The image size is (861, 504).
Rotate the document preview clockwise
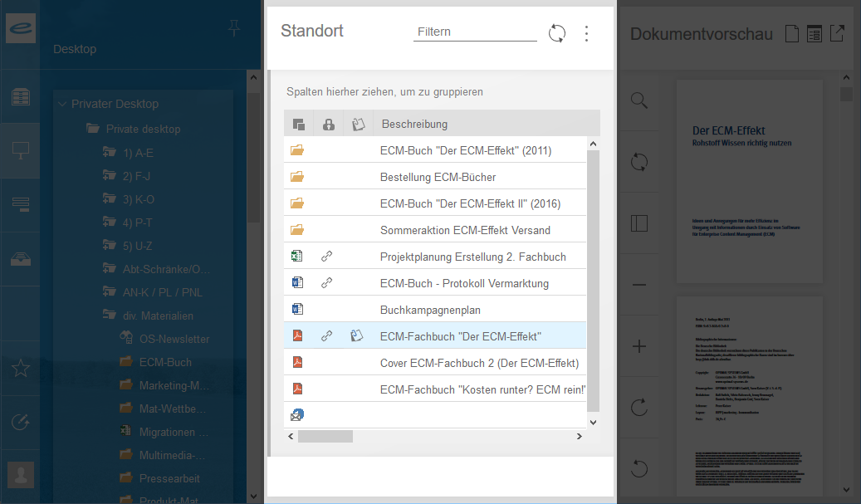[x=638, y=407]
